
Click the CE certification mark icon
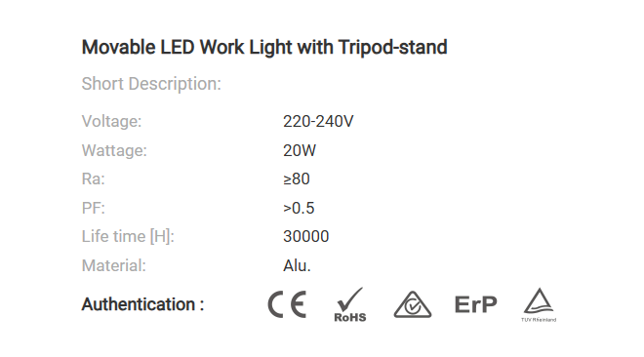(287, 304)
